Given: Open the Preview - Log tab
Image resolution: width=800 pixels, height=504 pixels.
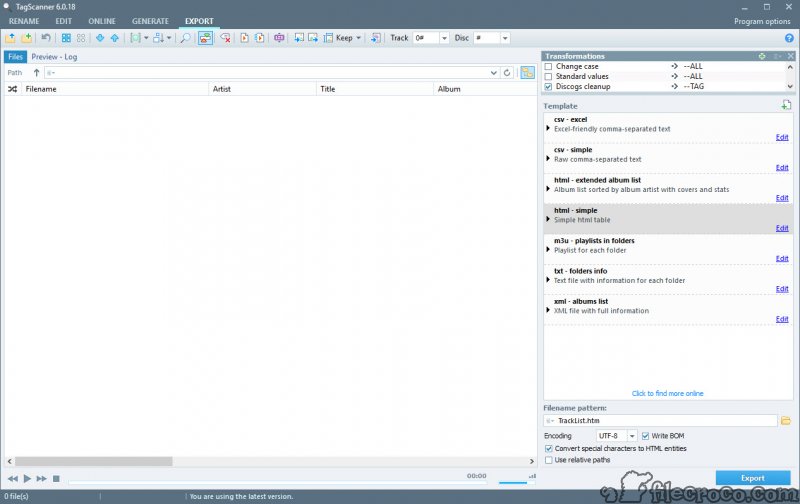Looking at the screenshot, I should [x=54, y=57].
